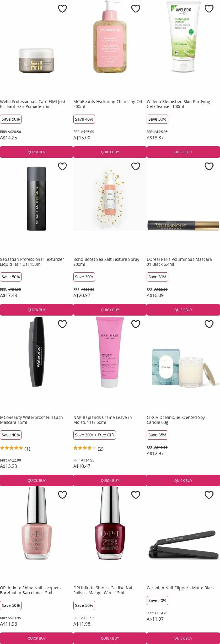Viewport: 220px width, 644px height.
Task: Add CIRCA Oceanique Soy Candle to wishlist
Action: coord(209,324)
